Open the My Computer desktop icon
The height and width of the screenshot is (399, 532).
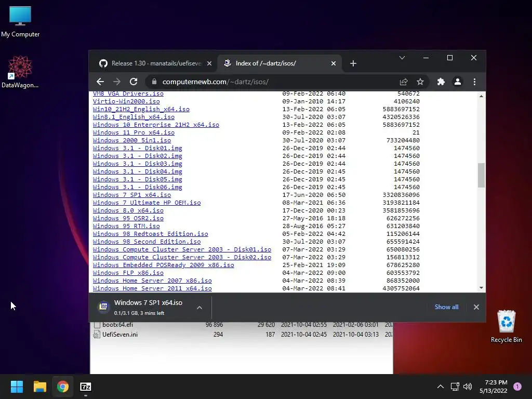coord(20,22)
